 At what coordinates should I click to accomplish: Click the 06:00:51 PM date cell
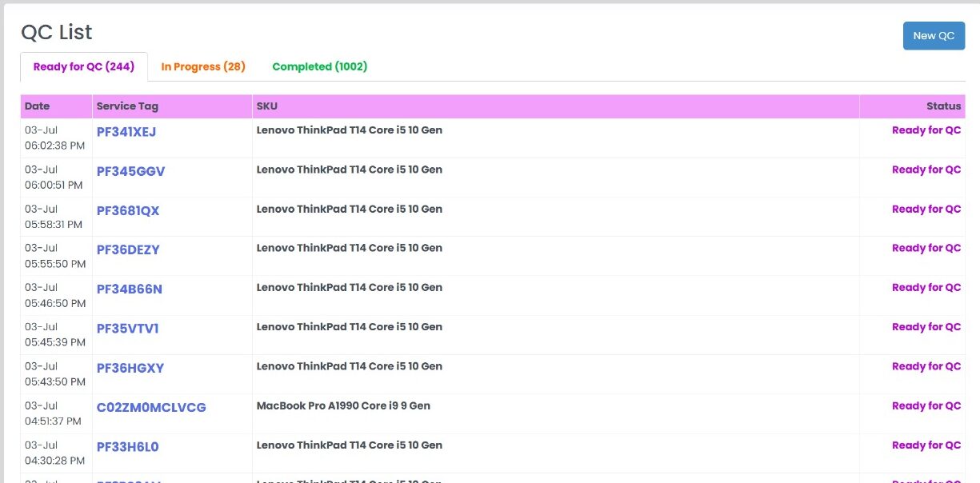(54, 185)
